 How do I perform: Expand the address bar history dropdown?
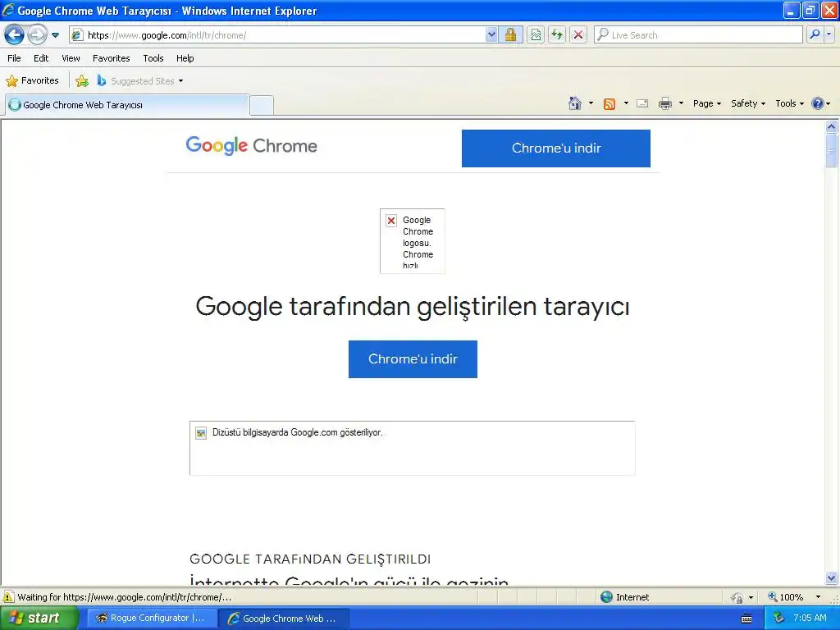pyautogui.click(x=491, y=35)
